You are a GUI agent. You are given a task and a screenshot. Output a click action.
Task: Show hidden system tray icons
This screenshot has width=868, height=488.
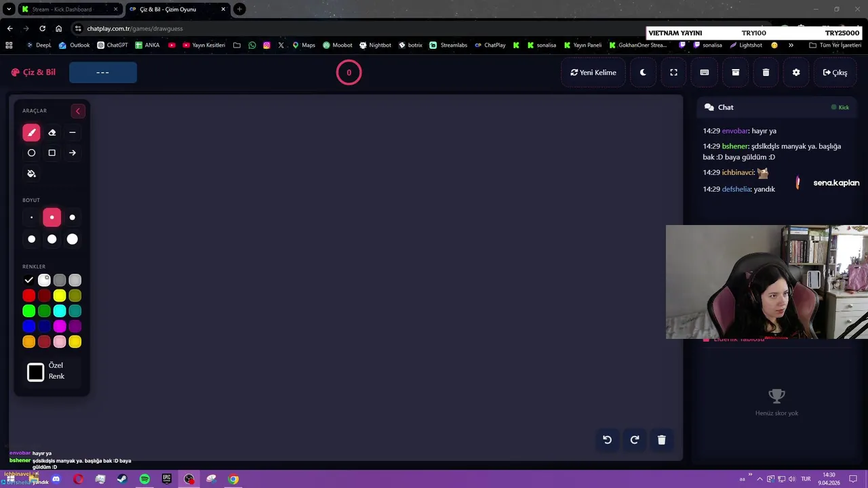point(759,479)
